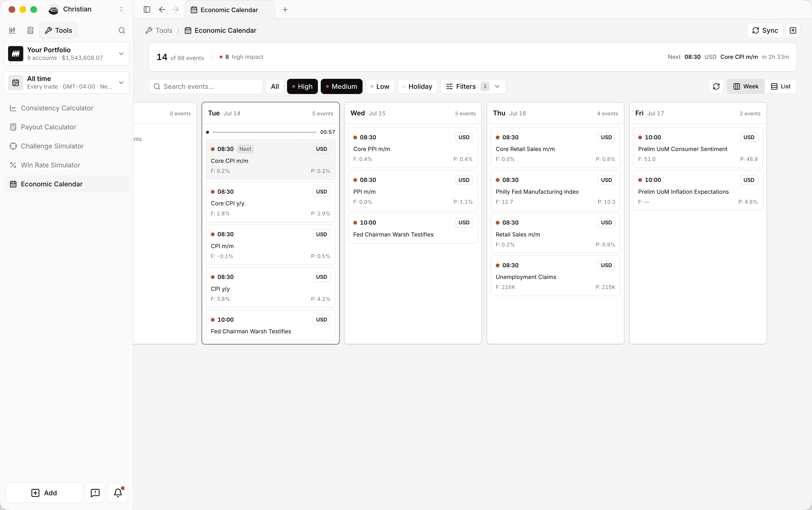Click the Next 08:30 Core CPI summary
Viewport: 812px width, 510px height.
[728, 57]
